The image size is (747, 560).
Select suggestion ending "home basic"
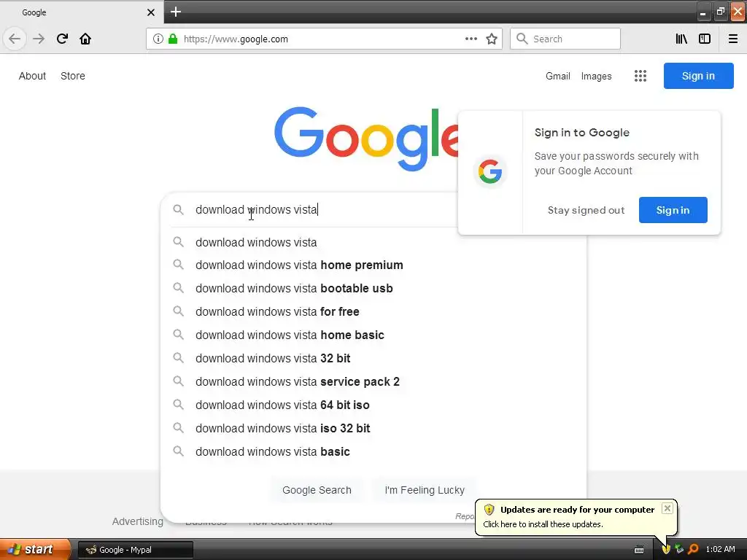pos(373,335)
